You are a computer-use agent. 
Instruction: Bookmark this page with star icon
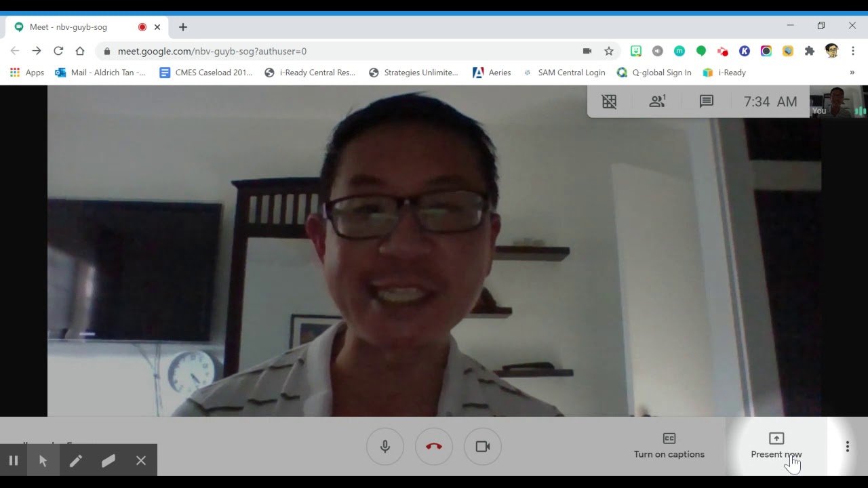[x=609, y=51]
